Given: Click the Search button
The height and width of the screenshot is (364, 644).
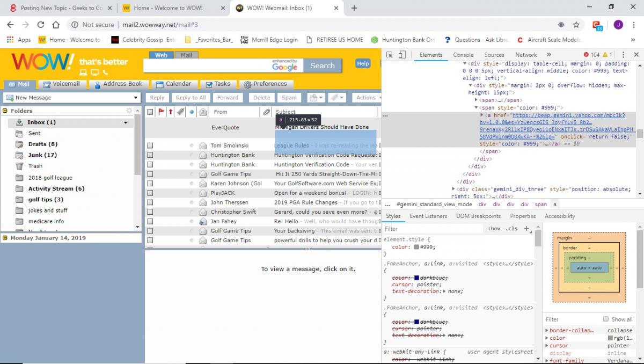Looking at the screenshot, I should (322, 65).
